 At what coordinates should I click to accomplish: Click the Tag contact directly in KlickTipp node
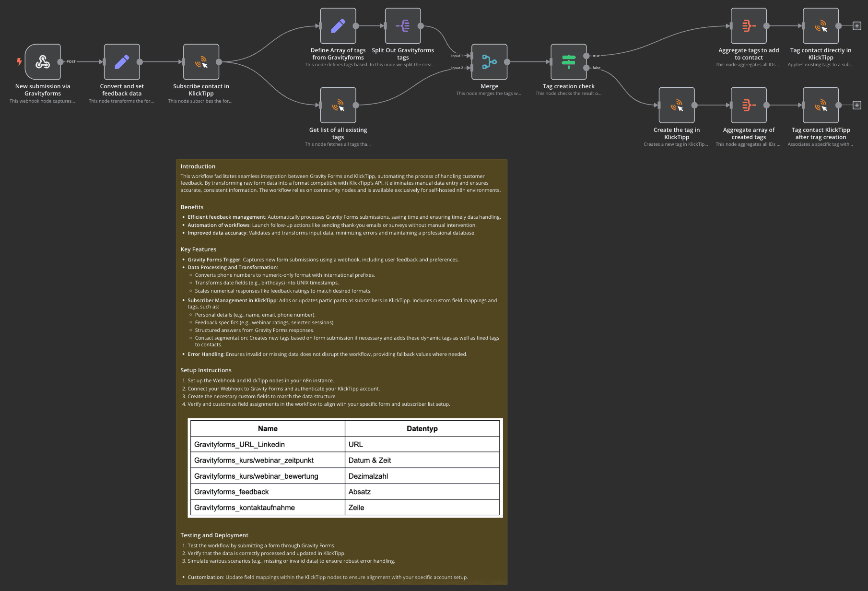pos(821,26)
